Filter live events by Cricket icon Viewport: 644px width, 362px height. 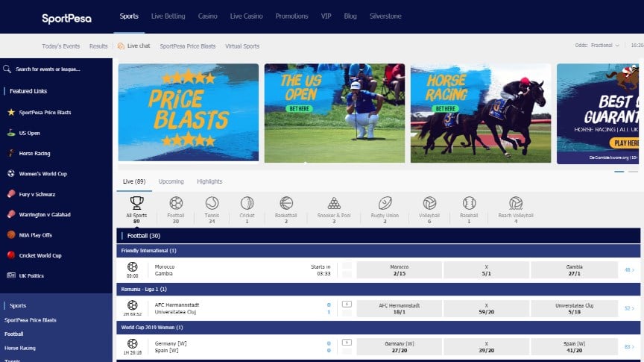[x=247, y=203]
